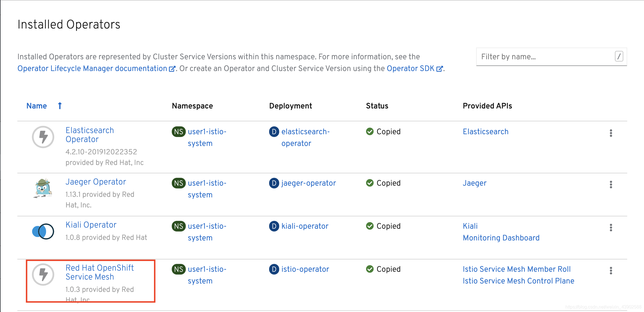Click the Deployment column header

pyautogui.click(x=290, y=106)
